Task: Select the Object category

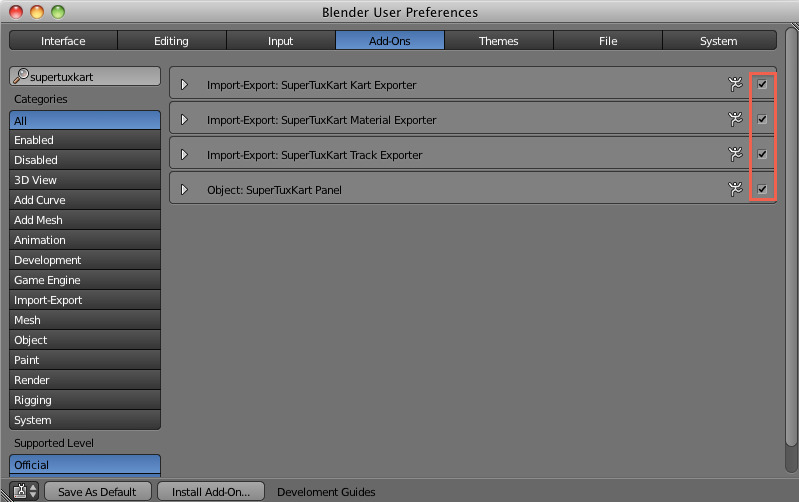Action: click(x=85, y=340)
